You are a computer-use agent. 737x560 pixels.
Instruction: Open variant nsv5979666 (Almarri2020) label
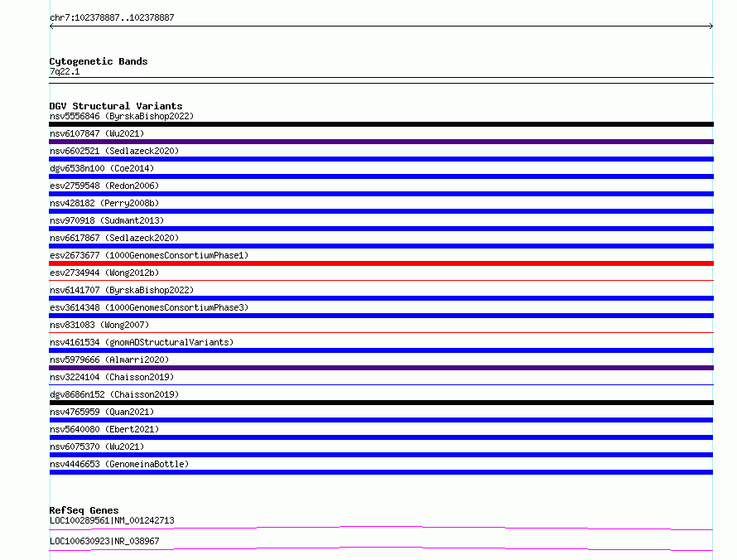coord(109,360)
